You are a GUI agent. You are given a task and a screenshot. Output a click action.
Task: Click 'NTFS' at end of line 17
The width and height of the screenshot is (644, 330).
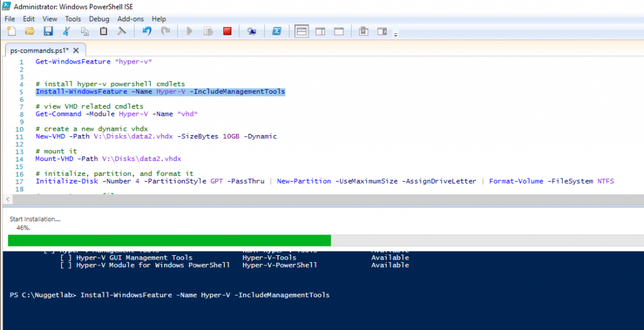point(606,181)
